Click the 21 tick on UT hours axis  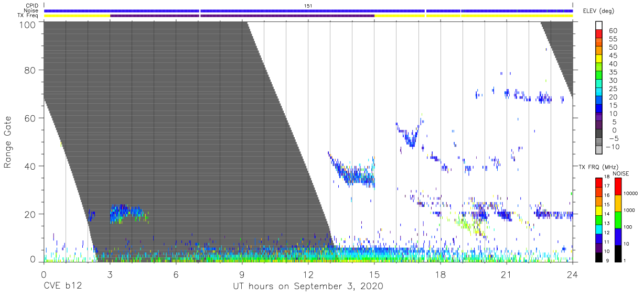pyautogui.click(x=507, y=274)
